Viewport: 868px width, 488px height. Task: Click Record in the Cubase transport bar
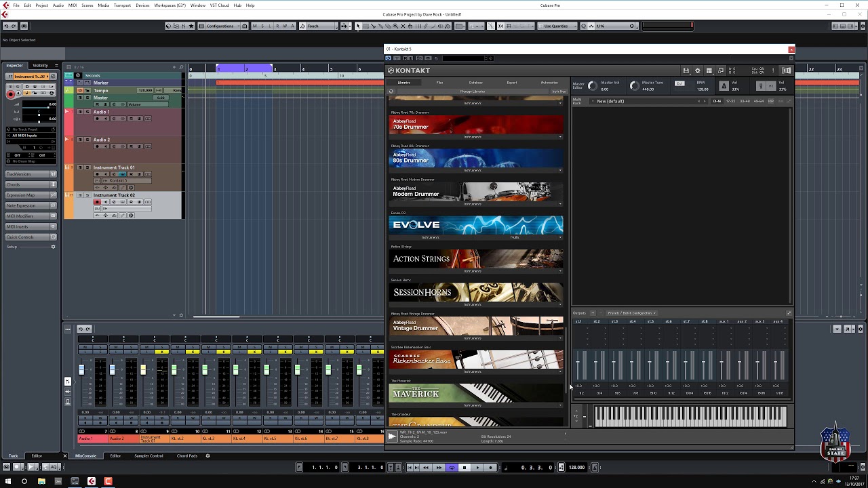(490, 467)
